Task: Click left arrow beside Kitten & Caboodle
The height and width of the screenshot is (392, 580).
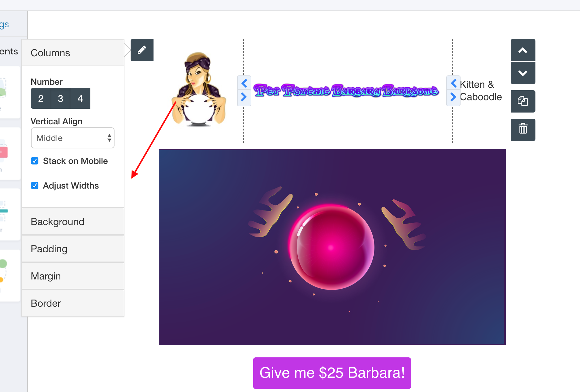Action: tap(453, 83)
